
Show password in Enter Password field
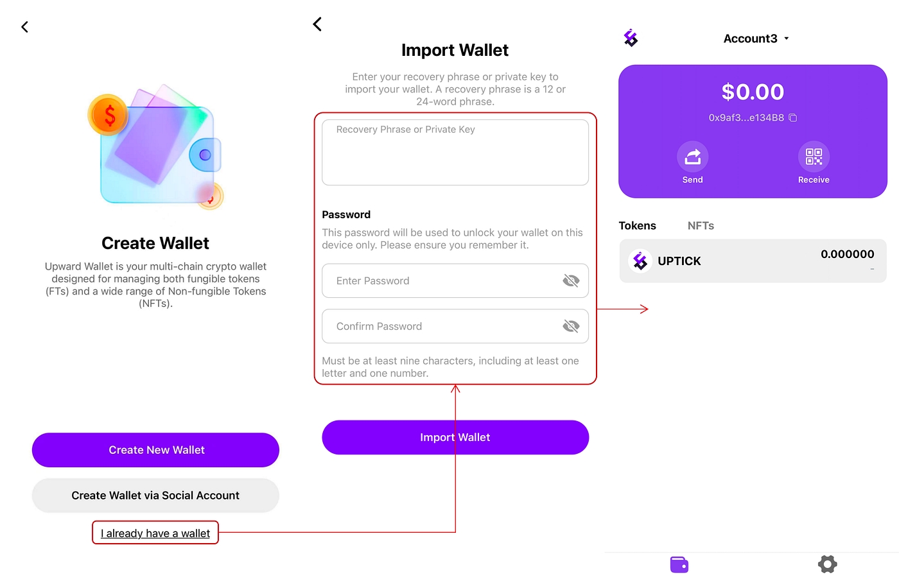pyautogui.click(x=571, y=281)
